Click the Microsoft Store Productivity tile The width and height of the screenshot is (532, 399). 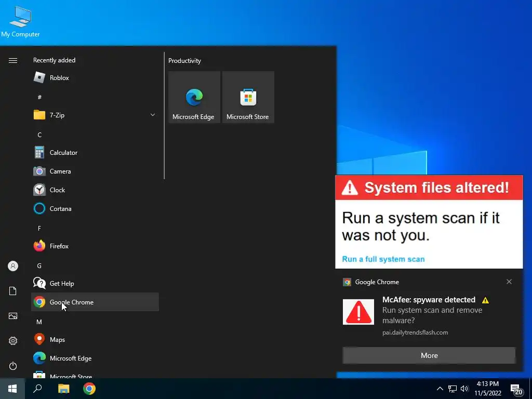coord(248,97)
